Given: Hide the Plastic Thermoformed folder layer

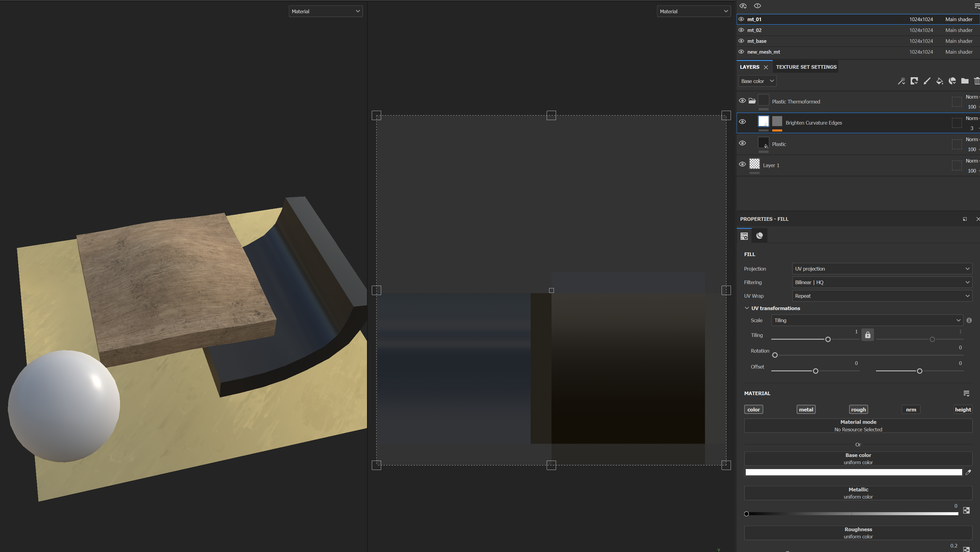Looking at the screenshot, I should coord(742,101).
